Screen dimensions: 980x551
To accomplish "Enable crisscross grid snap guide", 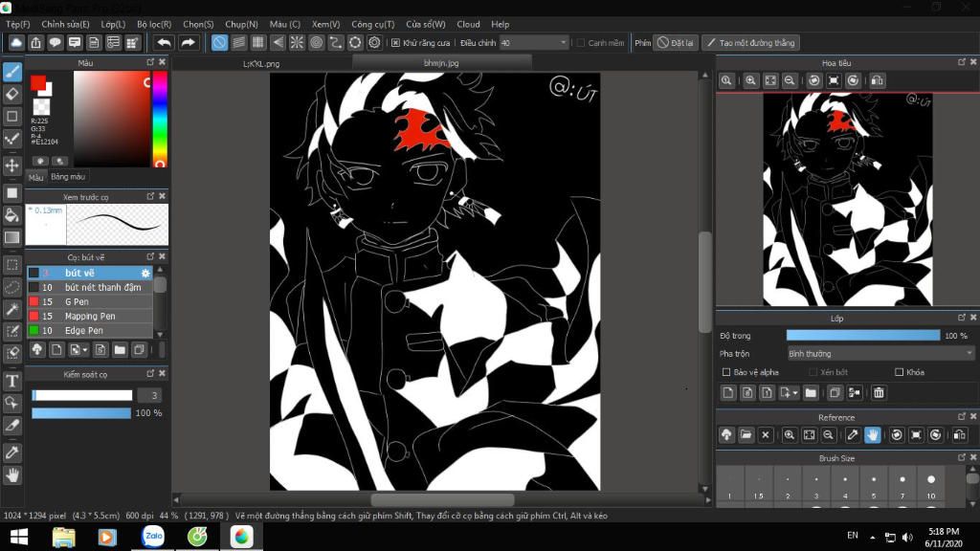I will 258,42.
